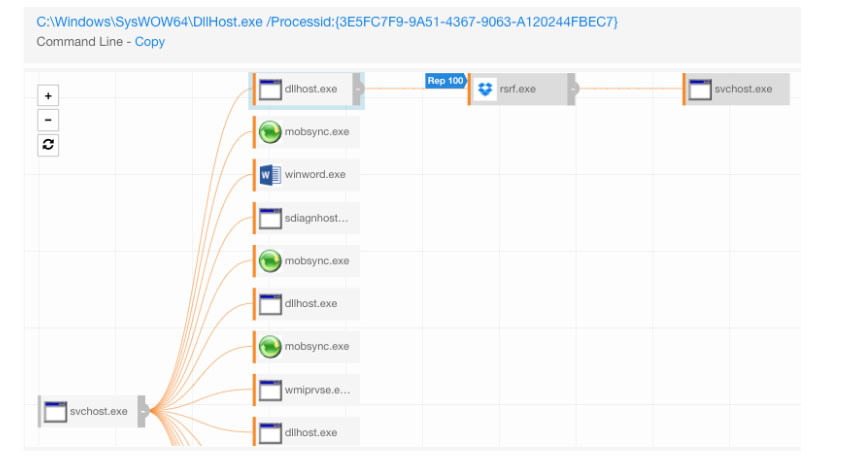The image size is (845, 458).
Task: Click the window icon on wmiprvse node
Action: (270, 390)
